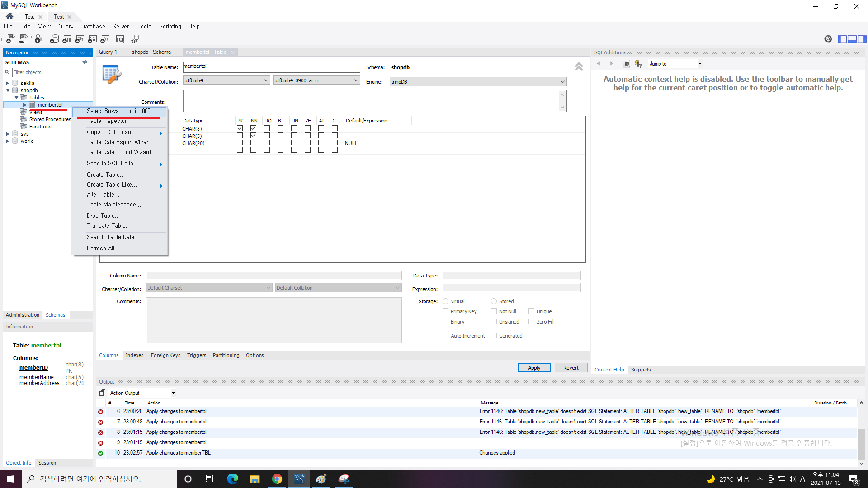Toggle the PK checkbox for the CHAR(5) column
Viewport: 868px width, 488px height.
pos(240,136)
